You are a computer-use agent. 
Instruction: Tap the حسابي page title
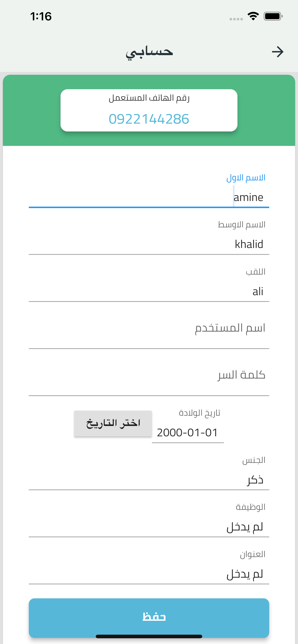(149, 52)
